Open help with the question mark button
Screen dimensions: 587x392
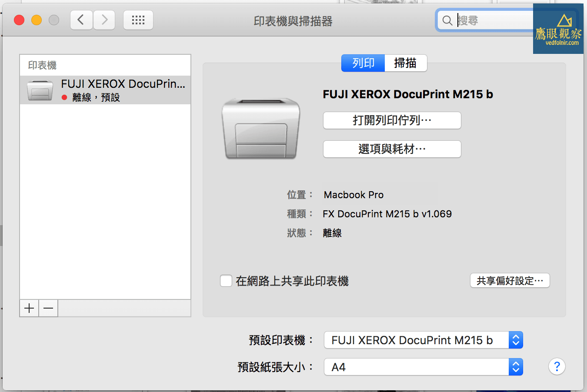click(557, 366)
